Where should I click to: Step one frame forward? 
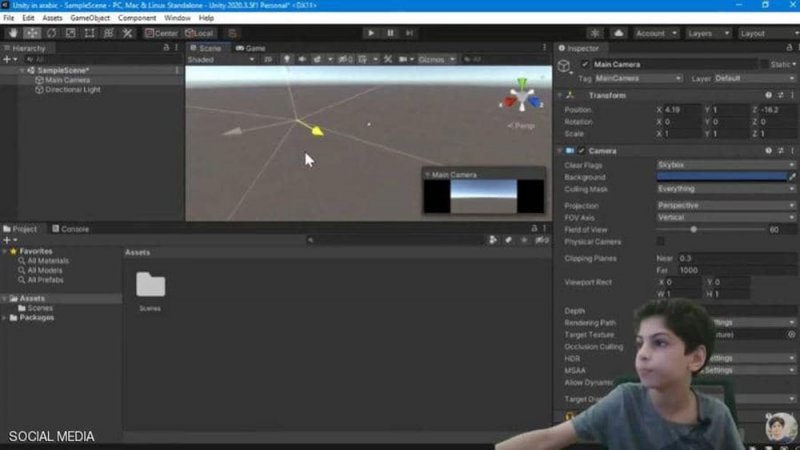[x=409, y=33]
